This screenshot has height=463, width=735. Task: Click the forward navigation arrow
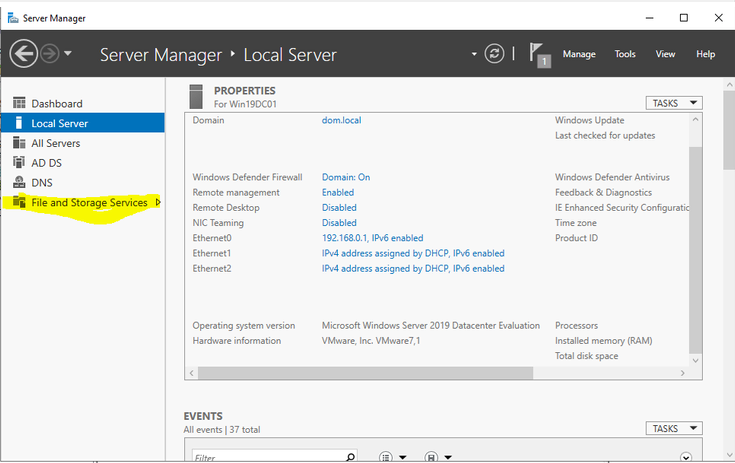click(49, 54)
